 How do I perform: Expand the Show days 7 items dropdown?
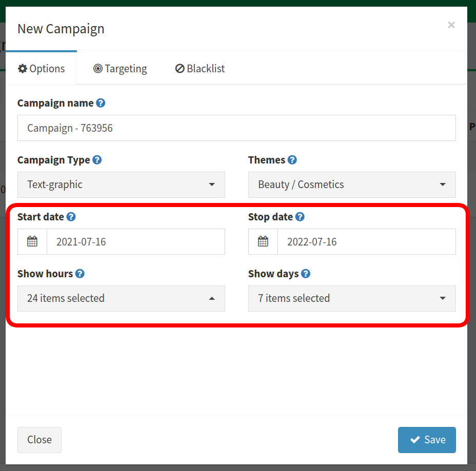(352, 298)
